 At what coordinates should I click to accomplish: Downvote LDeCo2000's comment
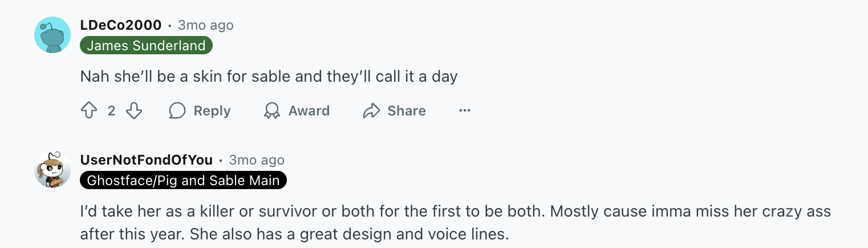133,110
